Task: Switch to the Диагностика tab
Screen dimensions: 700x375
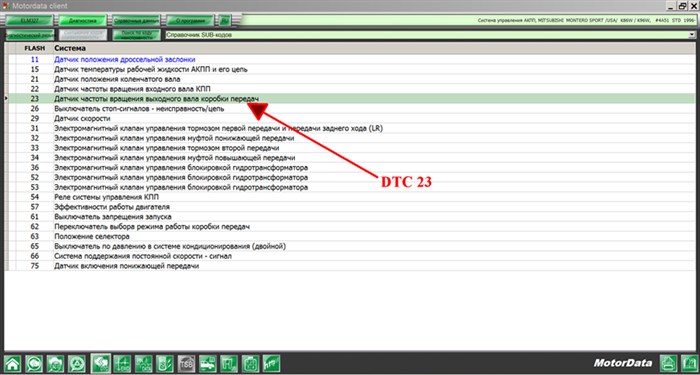Action: coord(83,21)
